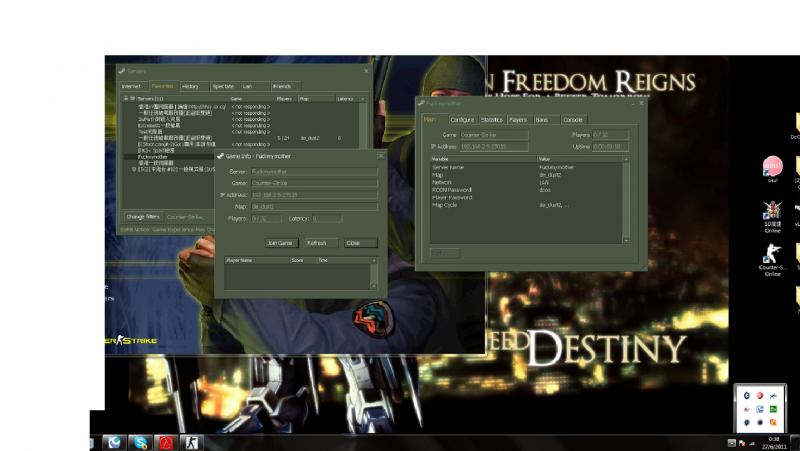This screenshot has width=800, height=451.
Task: Click the orange icon in tray overflow popup
Action: (773, 422)
